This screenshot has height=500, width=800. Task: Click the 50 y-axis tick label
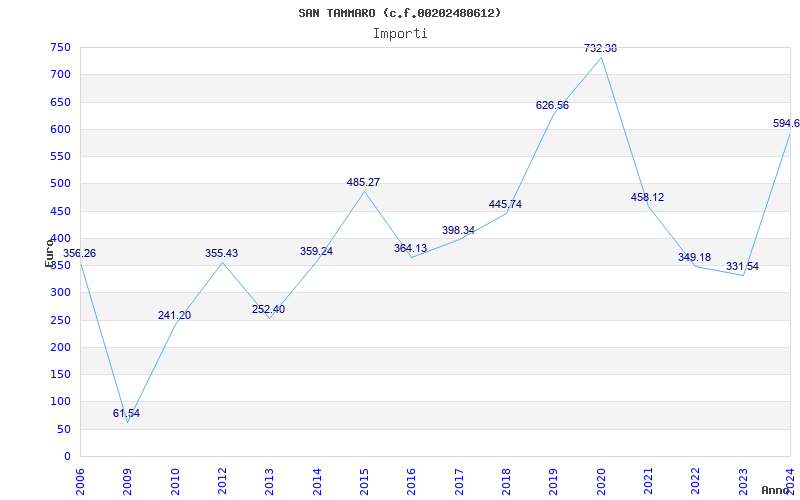click(63, 430)
